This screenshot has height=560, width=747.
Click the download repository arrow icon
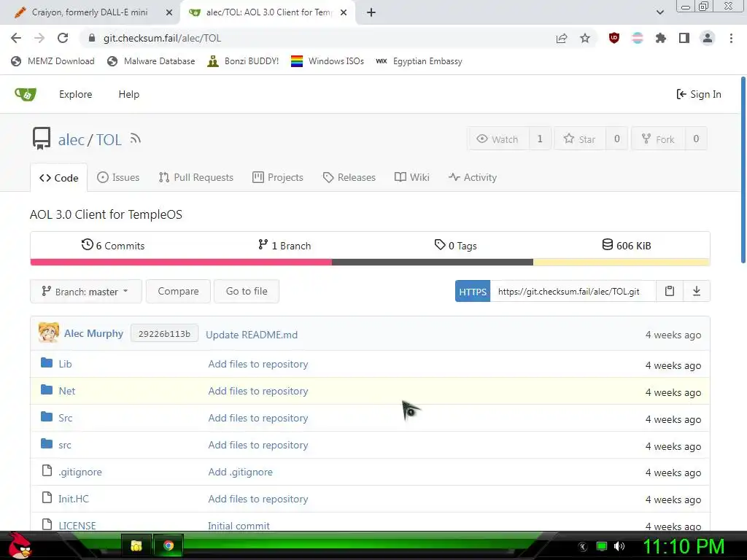point(697,291)
